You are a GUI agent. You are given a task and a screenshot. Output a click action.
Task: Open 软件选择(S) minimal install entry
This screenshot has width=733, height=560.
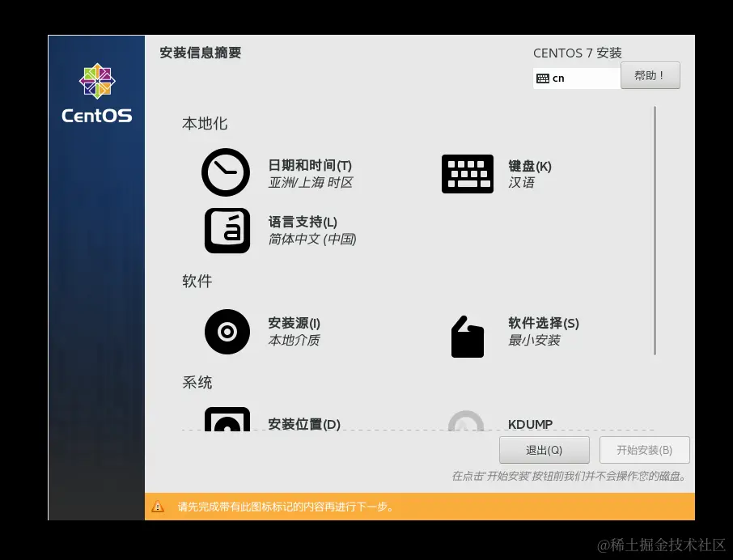click(x=544, y=332)
